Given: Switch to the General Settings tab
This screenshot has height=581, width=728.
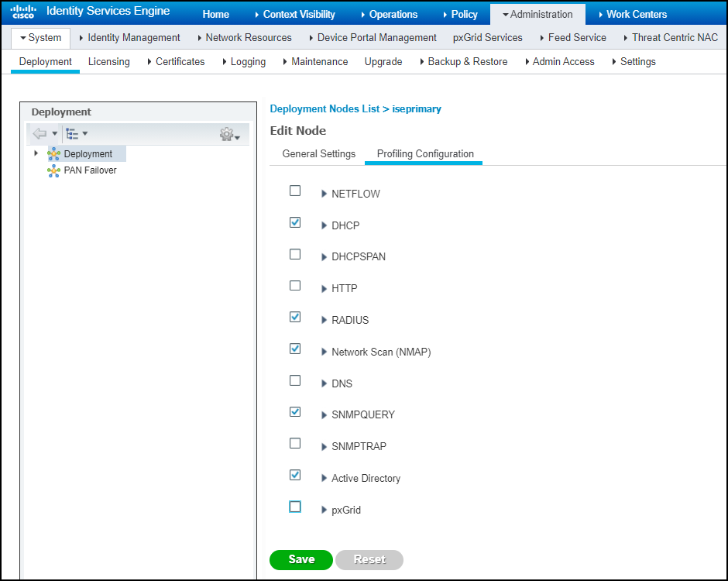Looking at the screenshot, I should tap(318, 153).
